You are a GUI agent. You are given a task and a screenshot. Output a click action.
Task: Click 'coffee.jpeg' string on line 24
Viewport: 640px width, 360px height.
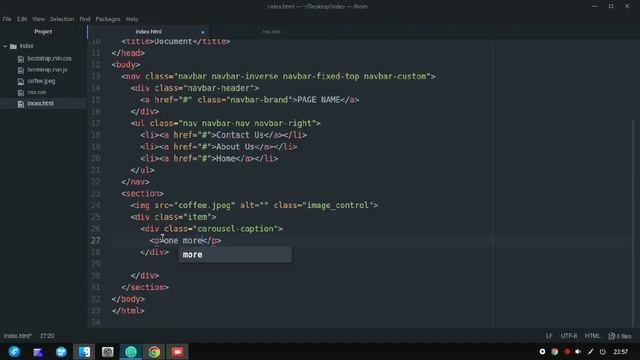tap(204, 205)
